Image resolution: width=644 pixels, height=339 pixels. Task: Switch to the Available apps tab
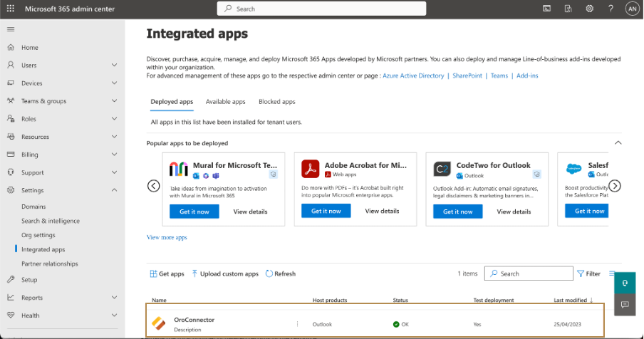pyautogui.click(x=225, y=102)
